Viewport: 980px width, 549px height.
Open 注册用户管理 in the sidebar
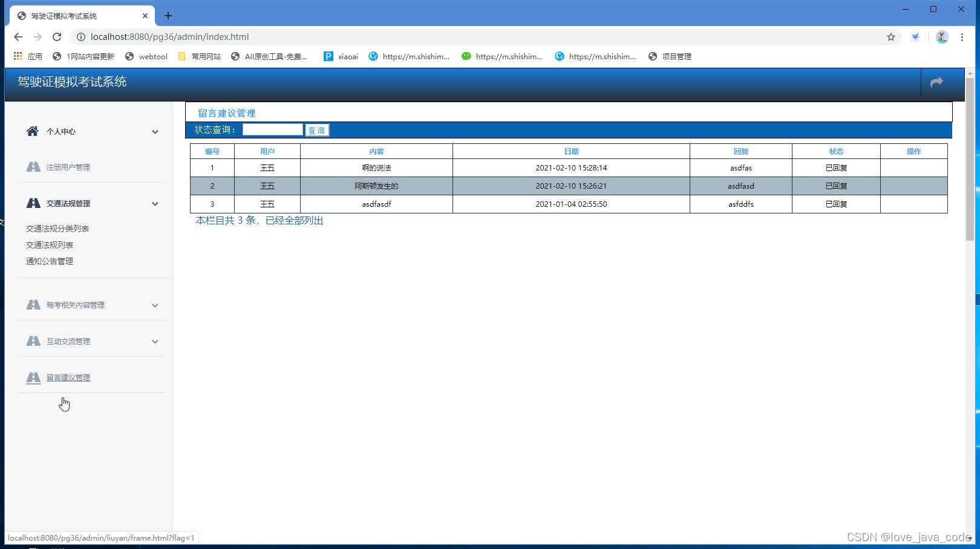68,167
